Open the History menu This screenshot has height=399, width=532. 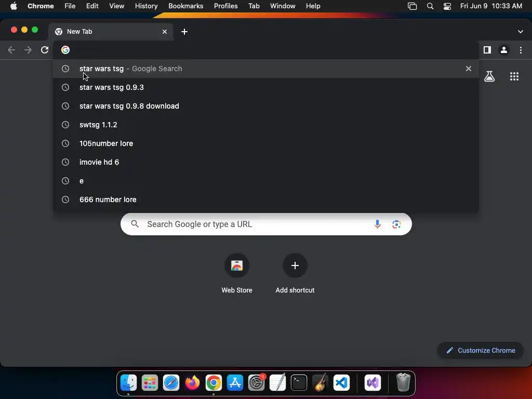(x=146, y=6)
